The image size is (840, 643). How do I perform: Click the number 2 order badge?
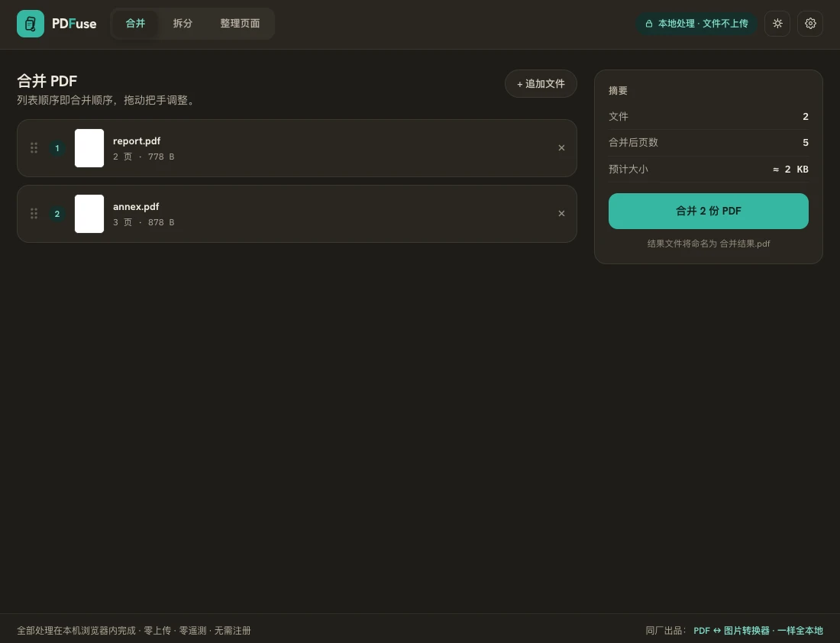click(x=57, y=214)
